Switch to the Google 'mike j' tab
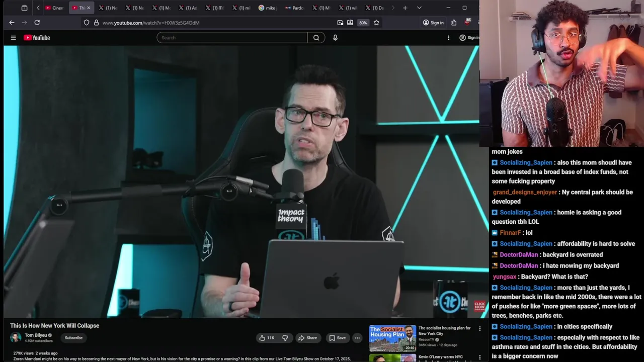This screenshot has height=362, width=644. (268, 8)
